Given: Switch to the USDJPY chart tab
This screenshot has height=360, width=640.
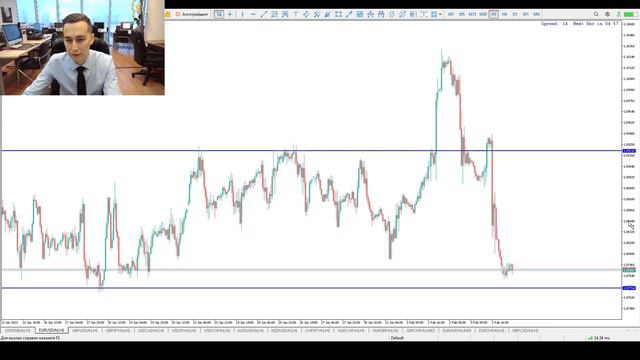Looking at the screenshot, I should 184,330.
